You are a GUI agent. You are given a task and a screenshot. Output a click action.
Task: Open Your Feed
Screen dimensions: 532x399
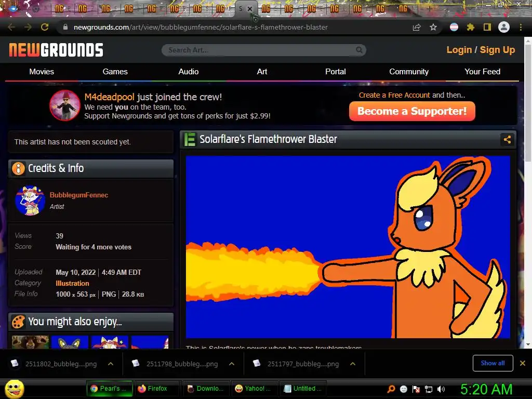483,72
